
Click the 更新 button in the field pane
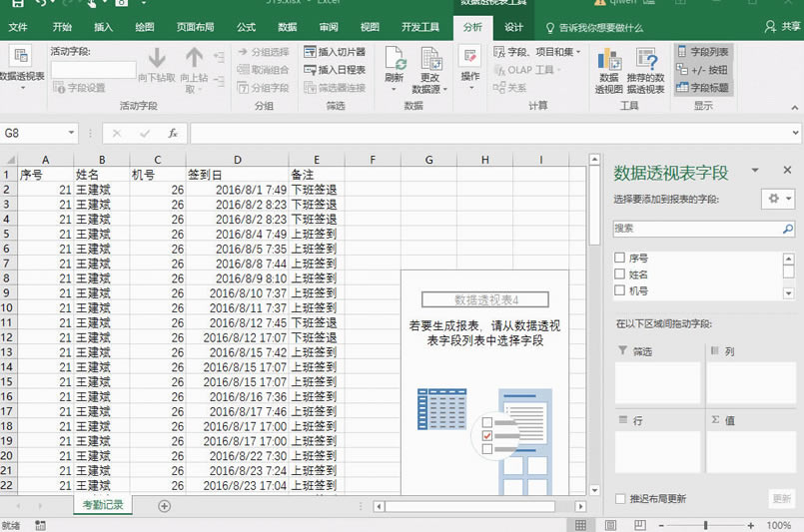[781, 499]
